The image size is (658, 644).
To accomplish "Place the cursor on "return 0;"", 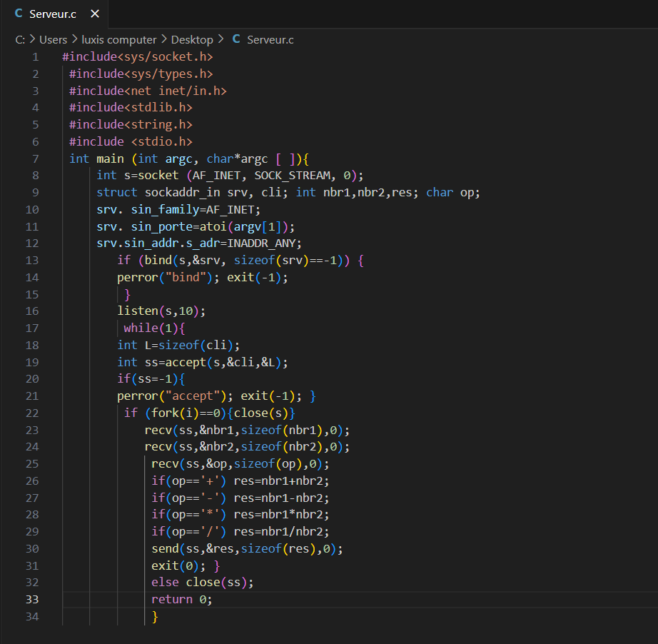I will (x=181, y=600).
